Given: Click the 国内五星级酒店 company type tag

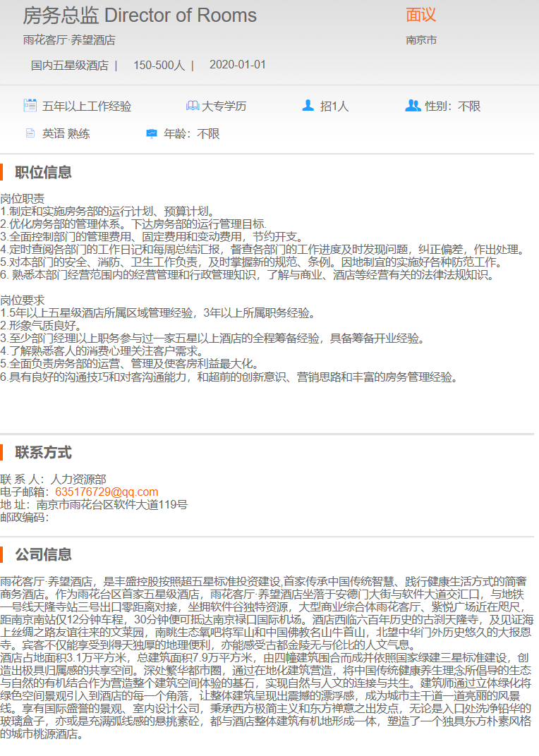Looking at the screenshot, I should click(69, 66).
